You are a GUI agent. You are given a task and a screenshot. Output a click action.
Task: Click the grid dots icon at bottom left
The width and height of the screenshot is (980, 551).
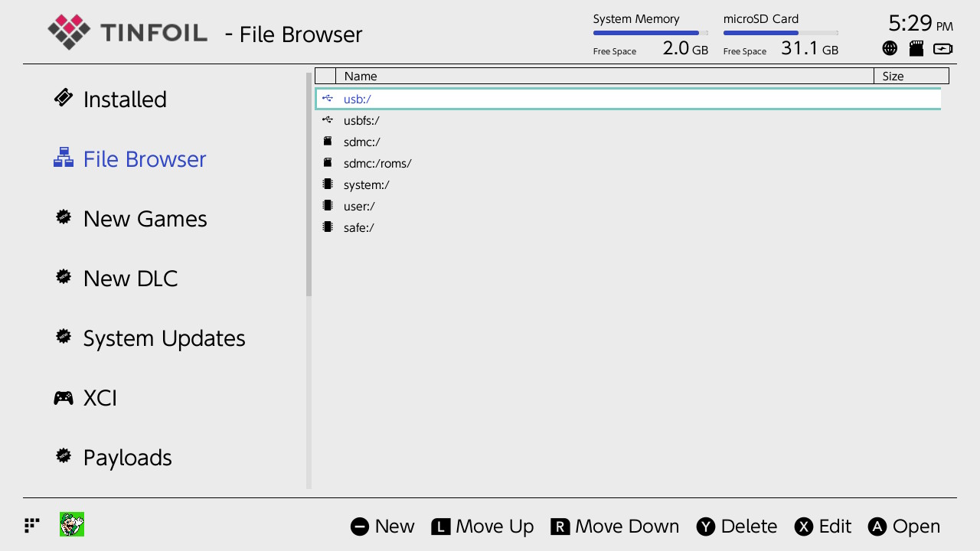click(31, 525)
